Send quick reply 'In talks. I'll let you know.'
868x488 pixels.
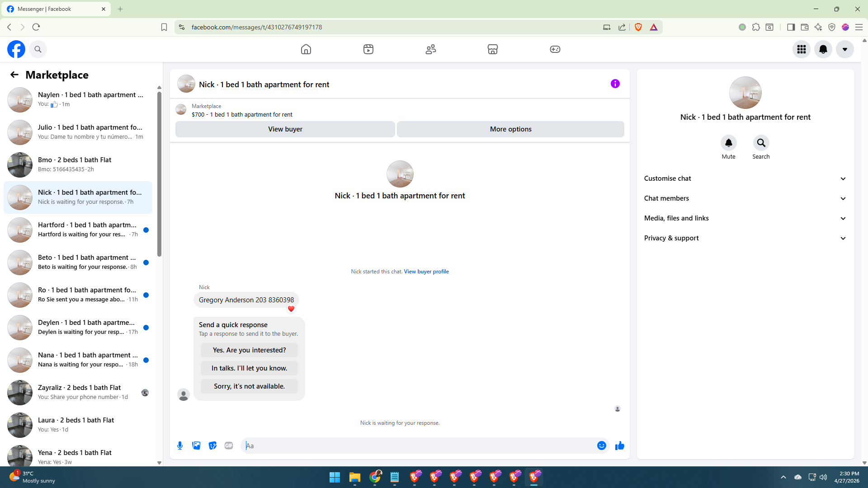pyautogui.click(x=249, y=368)
